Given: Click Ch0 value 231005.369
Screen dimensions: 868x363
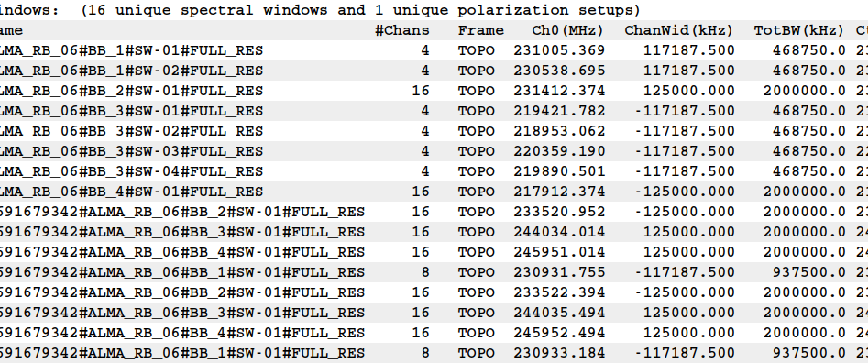Looking at the screenshot, I should [x=559, y=50].
